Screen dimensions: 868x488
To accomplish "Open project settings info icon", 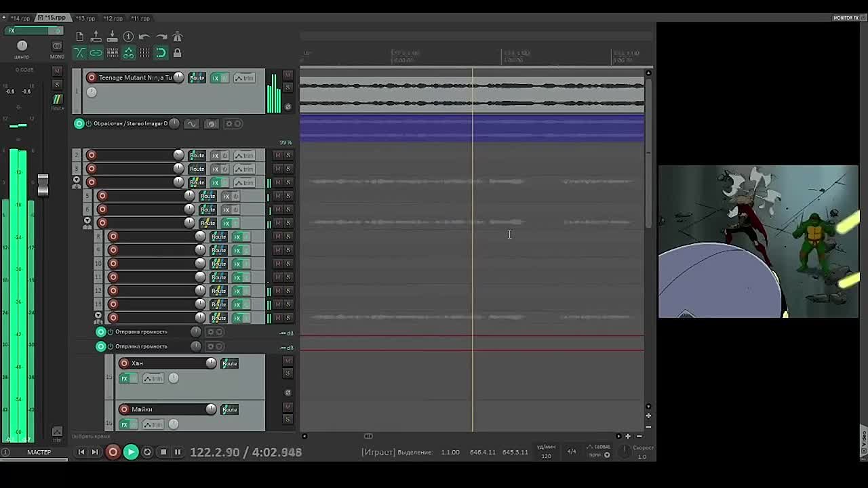I will point(129,37).
